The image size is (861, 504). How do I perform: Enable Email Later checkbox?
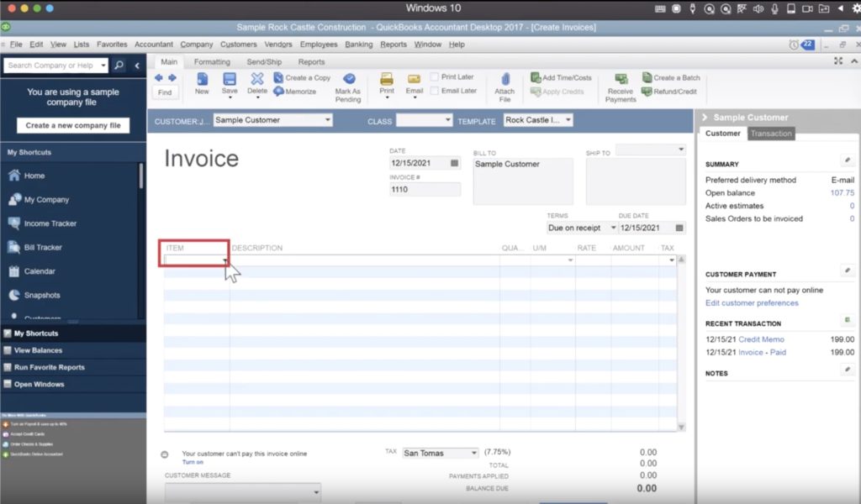[x=435, y=91]
